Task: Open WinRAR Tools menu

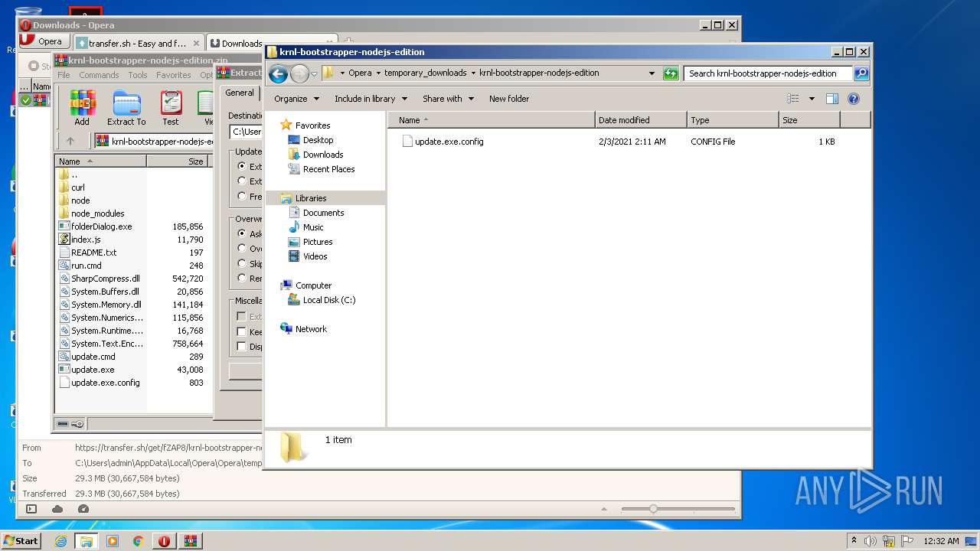Action: 138,75
